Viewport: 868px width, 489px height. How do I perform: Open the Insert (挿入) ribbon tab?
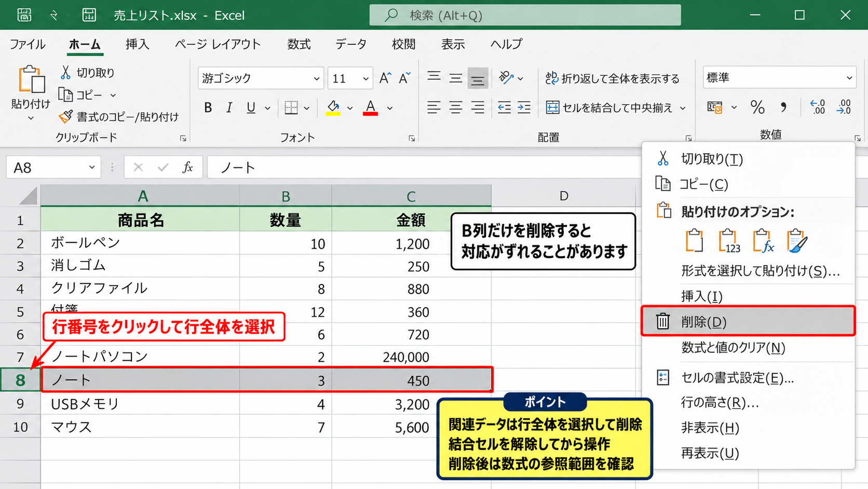click(x=138, y=44)
